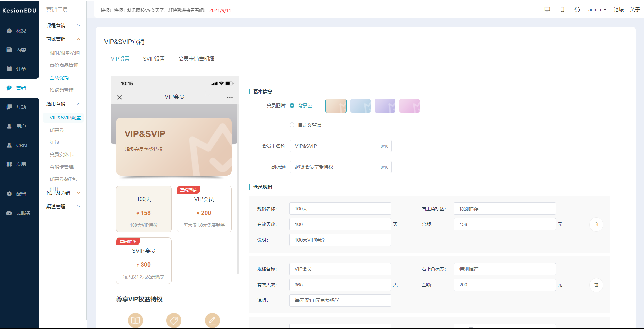This screenshot has height=329, width=644.
Task: Click the 论坛 forum link
Action: pos(619,10)
